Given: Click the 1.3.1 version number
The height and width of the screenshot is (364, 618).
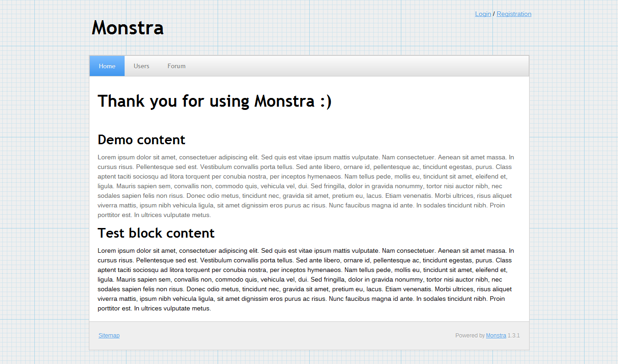Looking at the screenshot, I should (514, 336).
